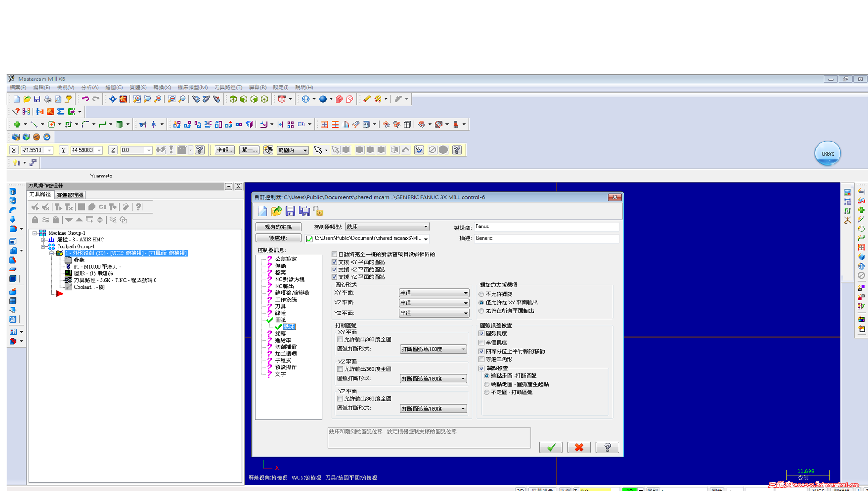The width and height of the screenshot is (868, 491).
Task: Click the lock icon in toolpath manager toolbar
Action: point(35,220)
